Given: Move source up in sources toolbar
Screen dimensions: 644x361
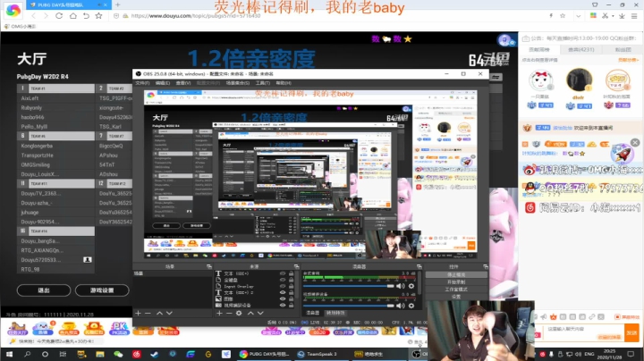Looking at the screenshot, I should 250,313.
